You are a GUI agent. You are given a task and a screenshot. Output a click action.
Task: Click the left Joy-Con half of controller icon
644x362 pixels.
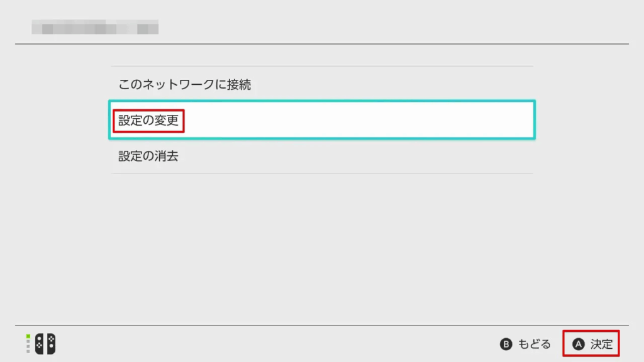[40, 344]
